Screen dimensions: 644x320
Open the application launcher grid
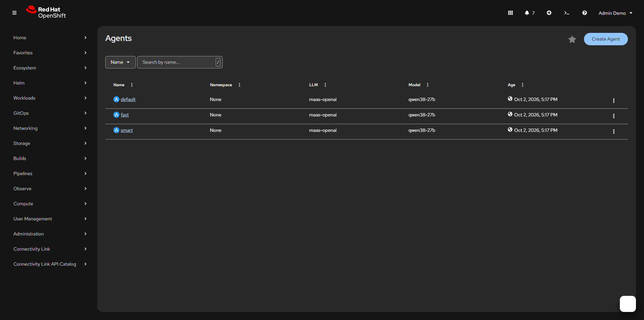tap(511, 13)
